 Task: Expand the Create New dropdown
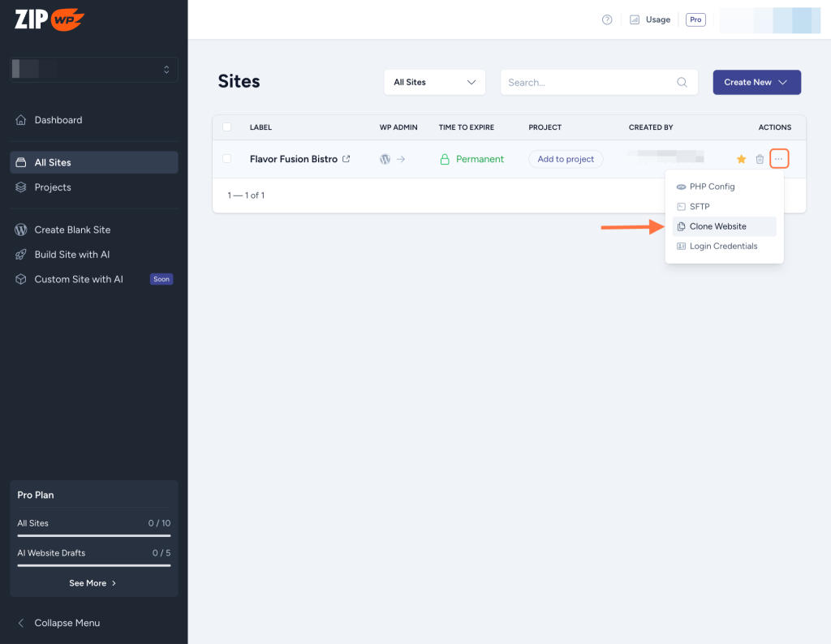756,82
